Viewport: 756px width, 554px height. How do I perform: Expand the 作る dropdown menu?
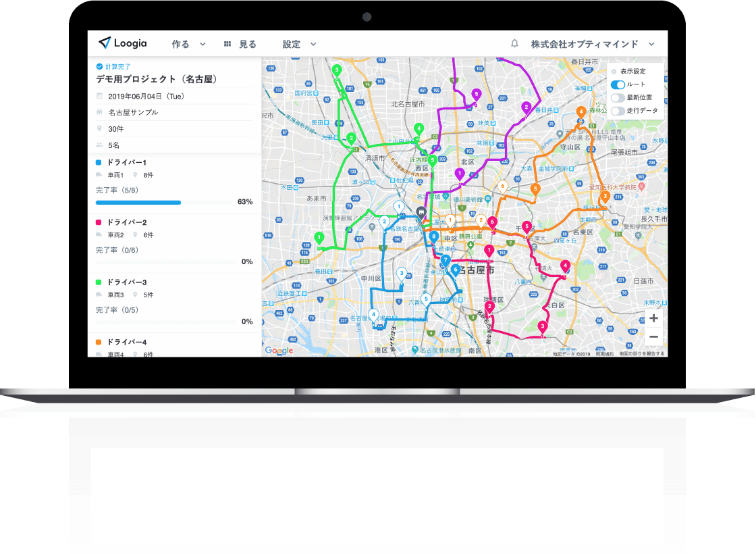click(188, 45)
